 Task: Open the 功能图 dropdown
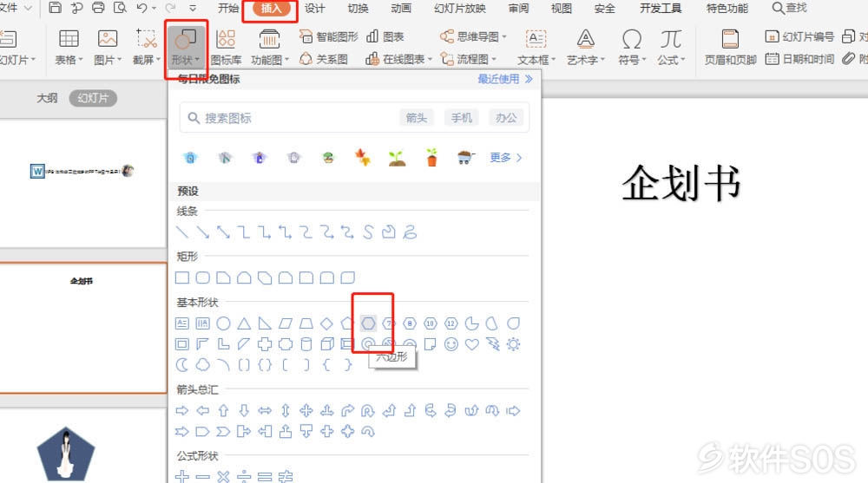270,47
